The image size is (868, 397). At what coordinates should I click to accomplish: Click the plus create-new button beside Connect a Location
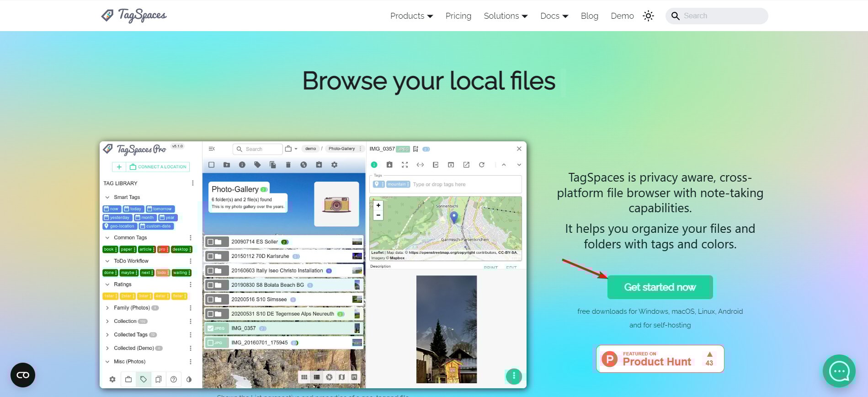click(119, 167)
